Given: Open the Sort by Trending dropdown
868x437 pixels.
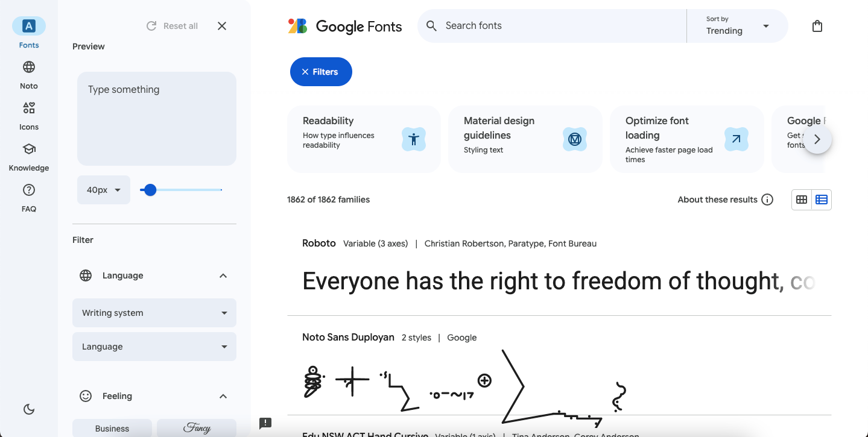Looking at the screenshot, I should point(738,26).
